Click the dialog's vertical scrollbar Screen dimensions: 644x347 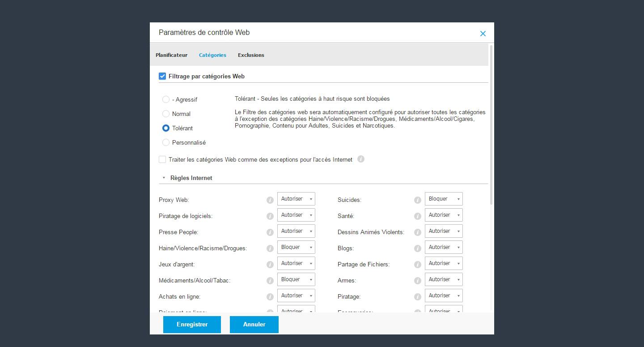[x=492, y=125]
